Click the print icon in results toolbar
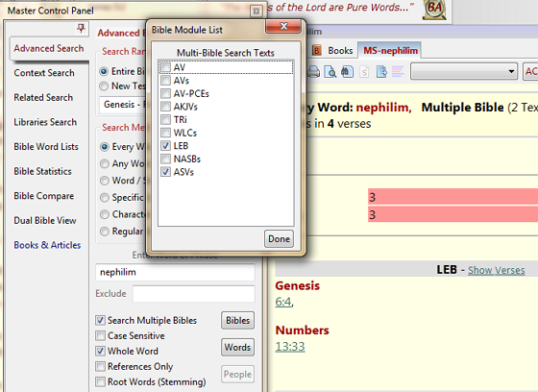The width and height of the screenshot is (538, 392). tap(313, 72)
